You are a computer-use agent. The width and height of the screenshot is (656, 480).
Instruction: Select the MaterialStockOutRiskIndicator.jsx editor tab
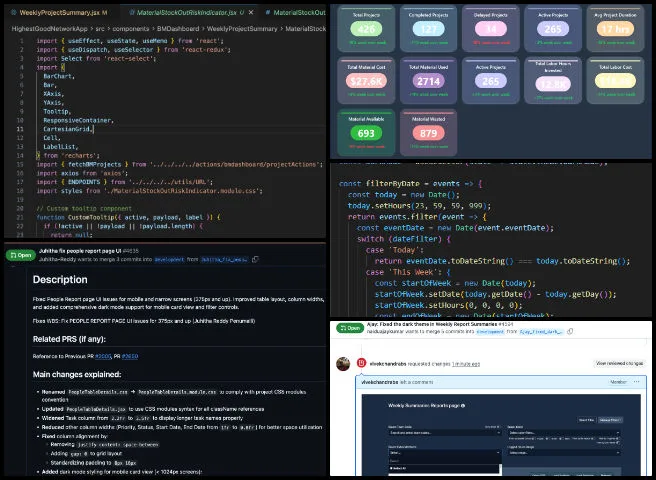click(187, 13)
